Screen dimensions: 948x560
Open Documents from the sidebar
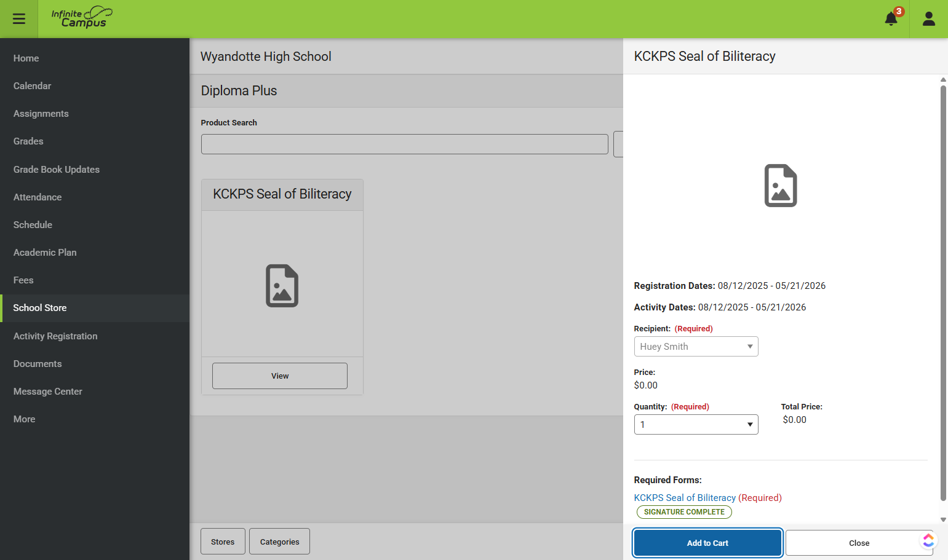95,364
